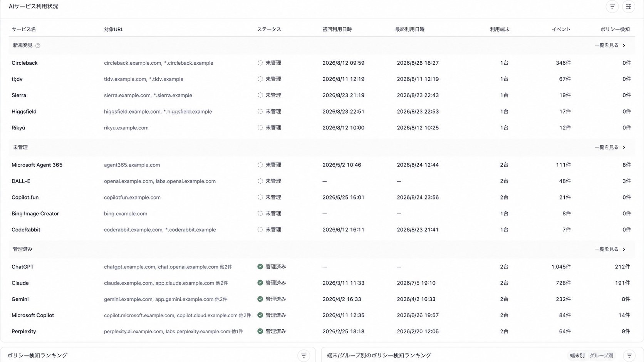Click 他1件 link in Perplexity URL cell
Viewport: 644px width, 362px height.
click(237, 332)
